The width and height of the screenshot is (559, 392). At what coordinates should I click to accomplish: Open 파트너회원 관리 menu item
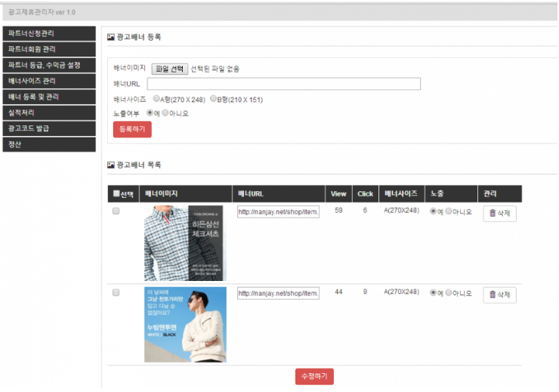click(49, 50)
